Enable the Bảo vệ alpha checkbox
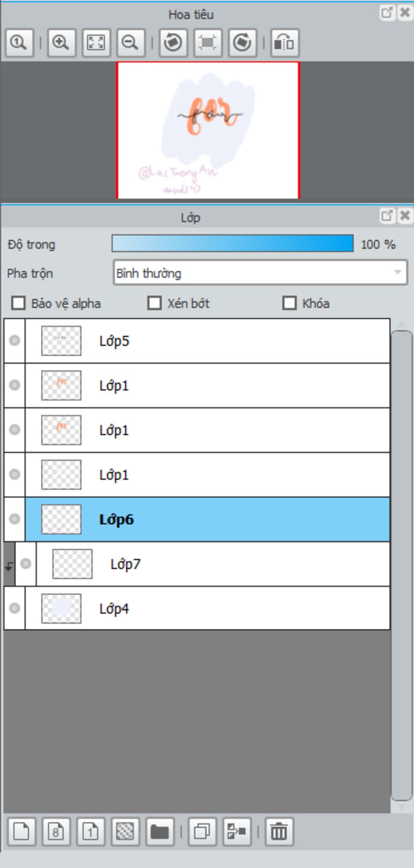This screenshot has height=868, width=414. pyautogui.click(x=19, y=303)
